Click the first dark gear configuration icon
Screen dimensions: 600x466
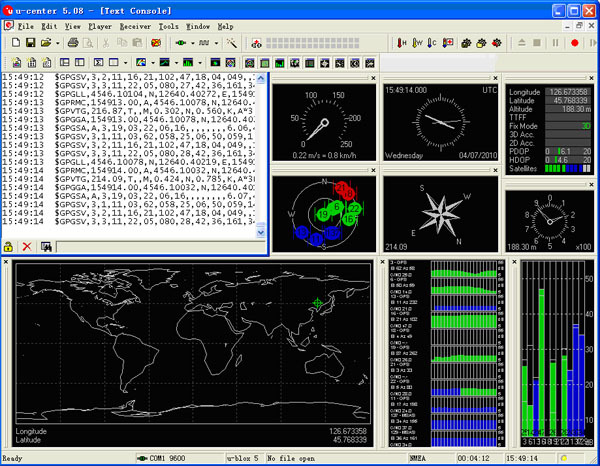pyautogui.click(x=466, y=43)
